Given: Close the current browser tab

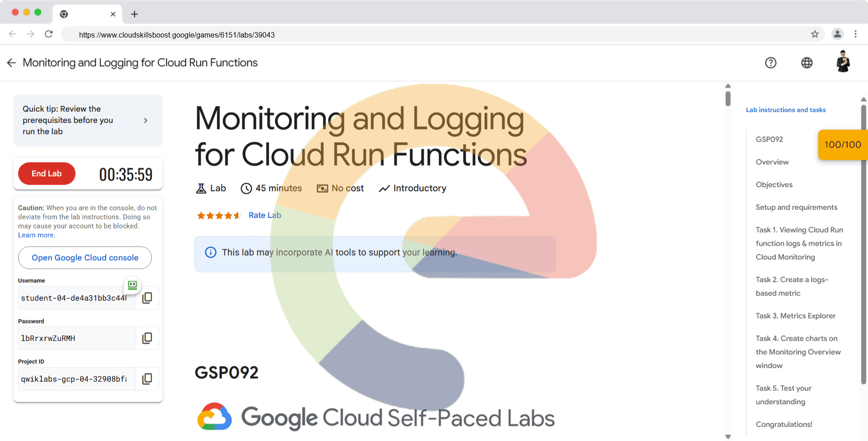Looking at the screenshot, I should pos(113,14).
